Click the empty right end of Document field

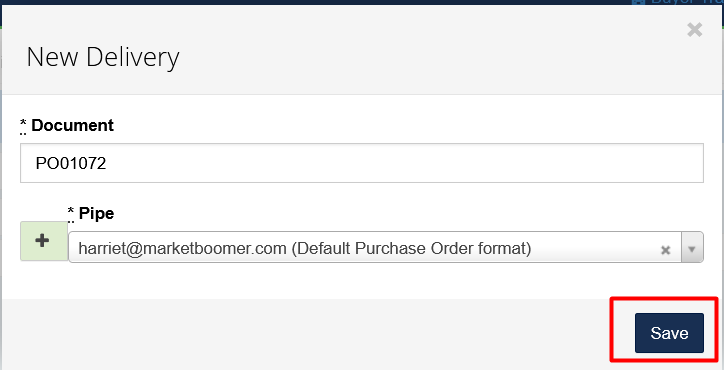point(600,164)
